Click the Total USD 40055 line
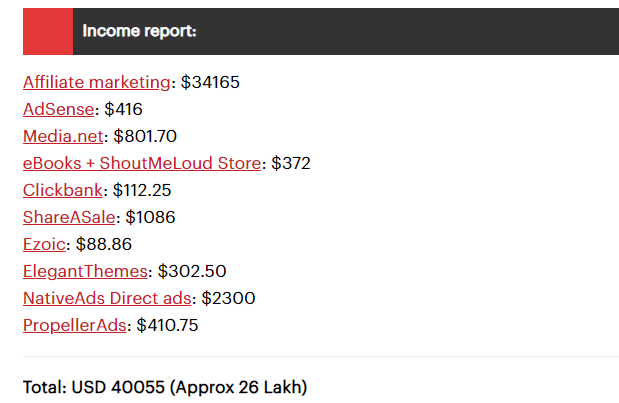 coord(165,387)
